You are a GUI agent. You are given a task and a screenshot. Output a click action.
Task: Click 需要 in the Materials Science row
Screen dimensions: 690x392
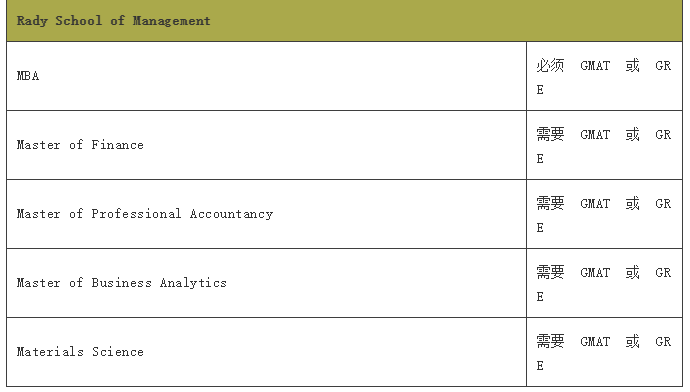550,341
